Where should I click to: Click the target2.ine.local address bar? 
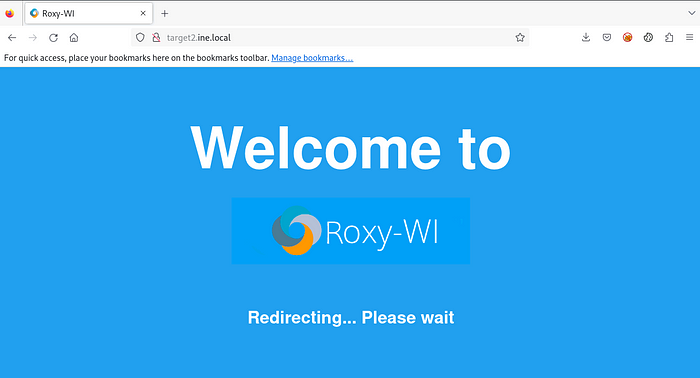coord(330,38)
